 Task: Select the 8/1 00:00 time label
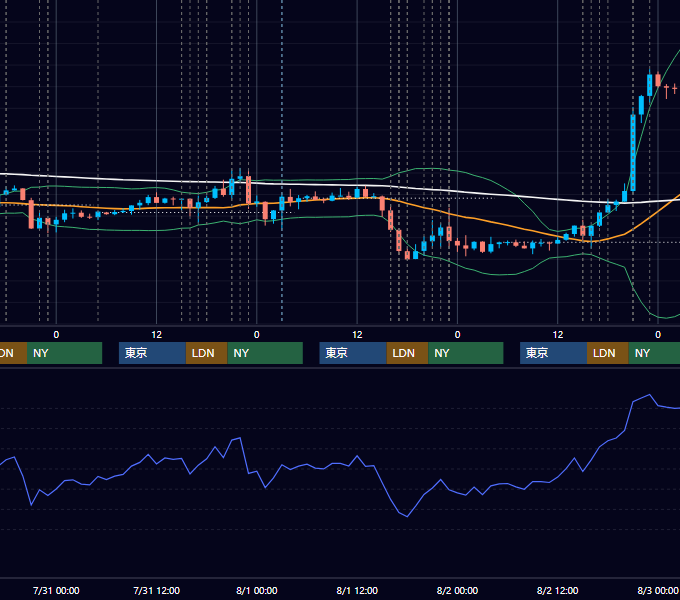(257, 590)
